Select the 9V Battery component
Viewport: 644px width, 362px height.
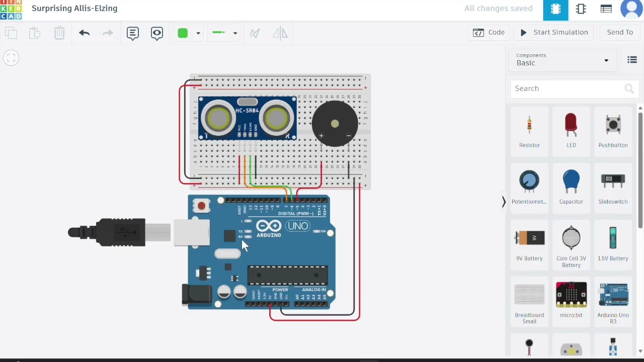click(x=529, y=244)
